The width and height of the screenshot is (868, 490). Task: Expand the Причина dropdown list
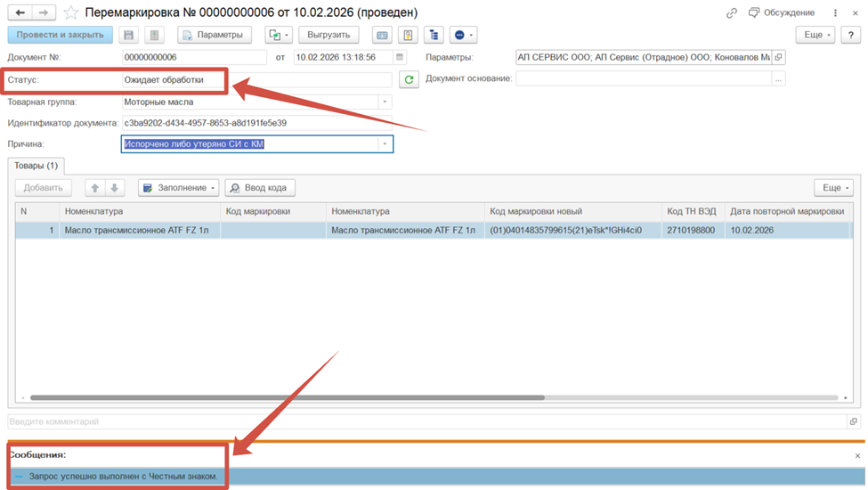[385, 144]
